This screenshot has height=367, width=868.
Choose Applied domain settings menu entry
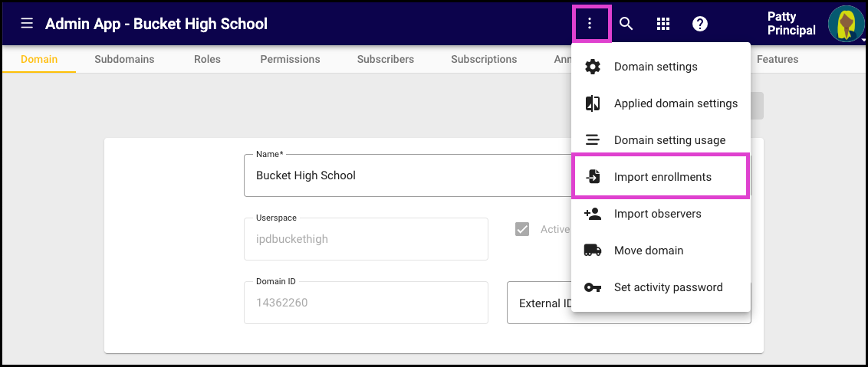click(661, 103)
